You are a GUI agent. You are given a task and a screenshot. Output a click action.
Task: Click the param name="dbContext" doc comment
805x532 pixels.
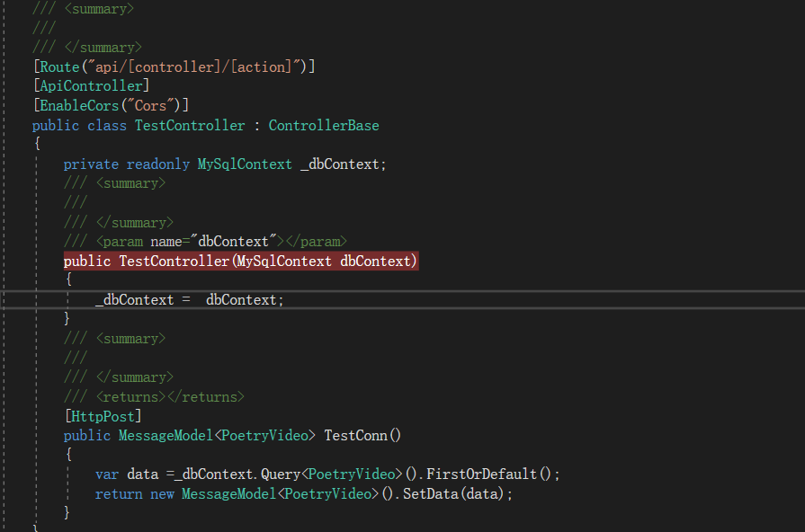[205, 241]
